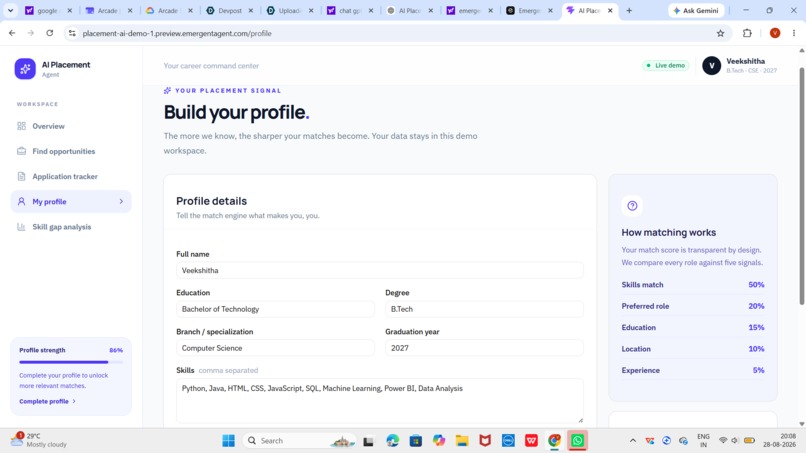Screen dimensions: 806x453
Task: Open Copilot from the taskbar
Action: point(438,441)
